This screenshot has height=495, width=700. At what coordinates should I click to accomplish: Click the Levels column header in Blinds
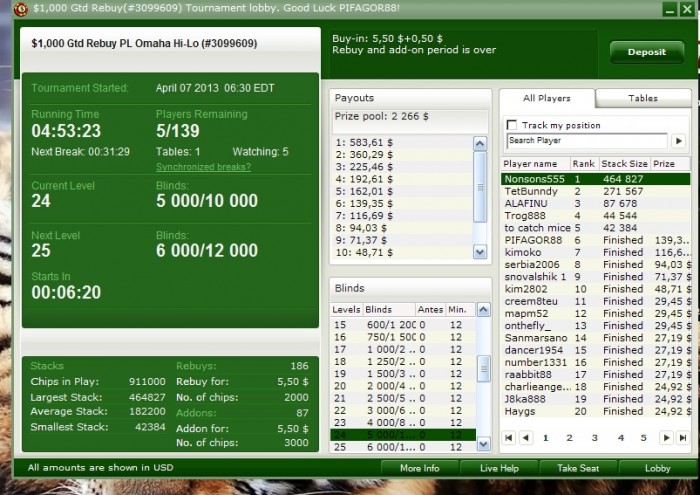click(x=346, y=309)
